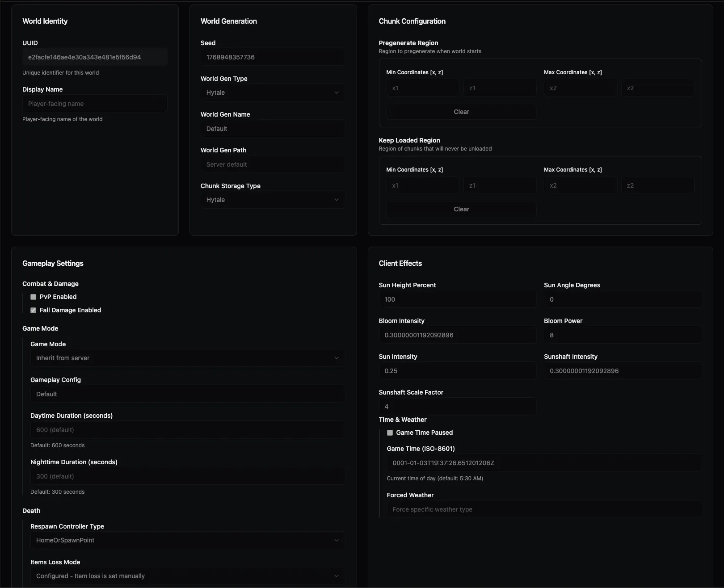Click the Sun Height Percent field

[x=457, y=299]
